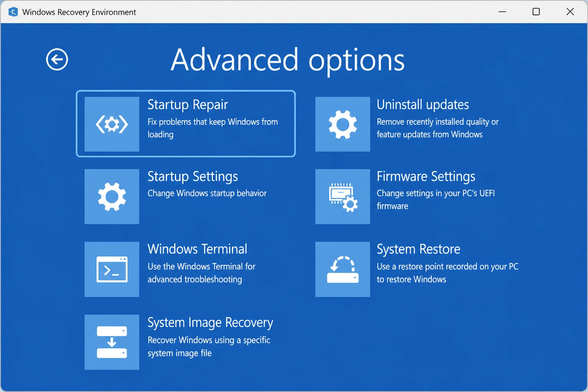588x392 pixels.
Task: Launch the Windows Terminal heading
Action: tap(197, 249)
